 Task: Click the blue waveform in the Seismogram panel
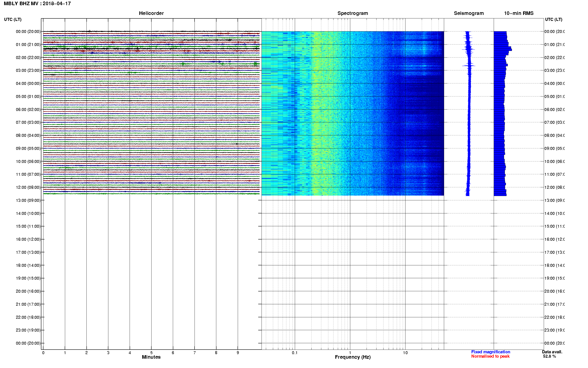469,113
